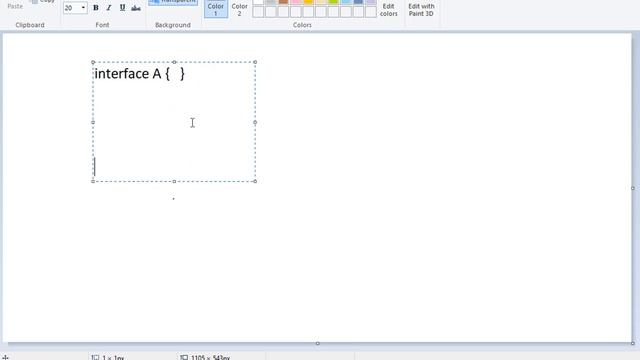Click the text box top-right corner handle
This screenshot has width=640, height=360.
tap(255, 62)
